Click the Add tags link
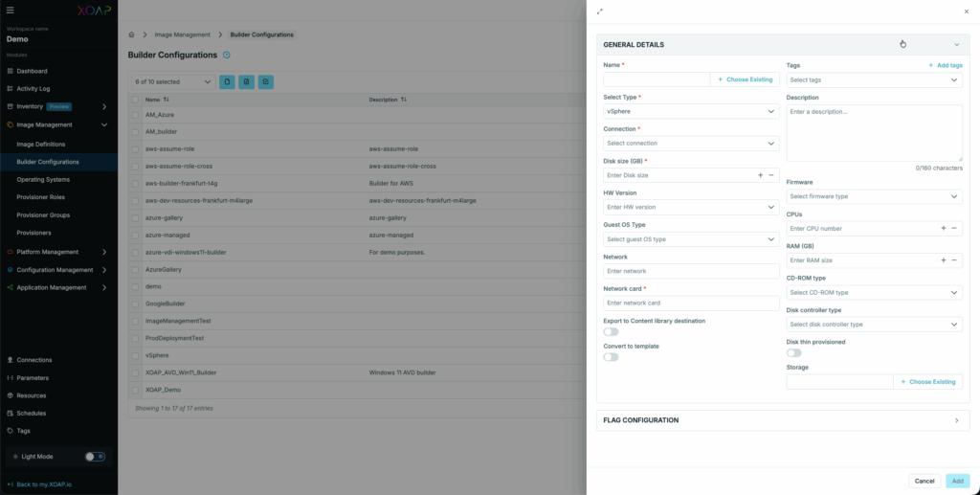Image resolution: width=980 pixels, height=495 pixels. tap(945, 65)
